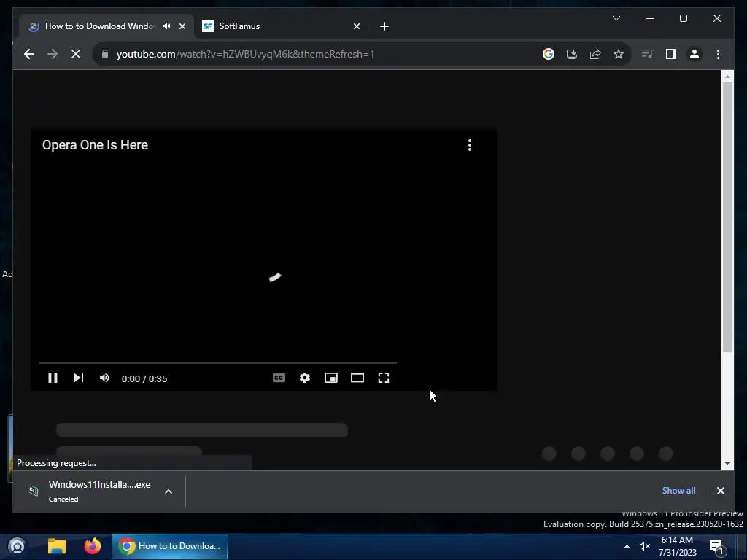The width and height of the screenshot is (747, 560).
Task: Go forward in browser history
Action: 53,54
